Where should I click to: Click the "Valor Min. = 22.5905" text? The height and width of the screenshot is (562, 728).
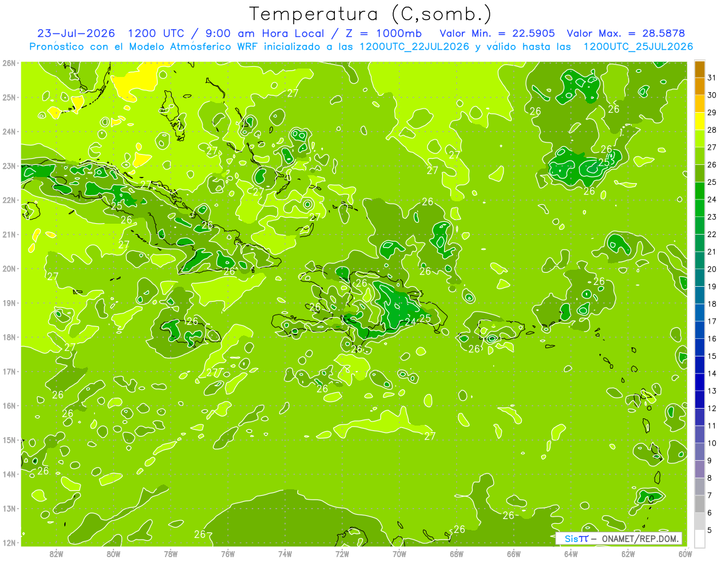pyautogui.click(x=497, y=33)
